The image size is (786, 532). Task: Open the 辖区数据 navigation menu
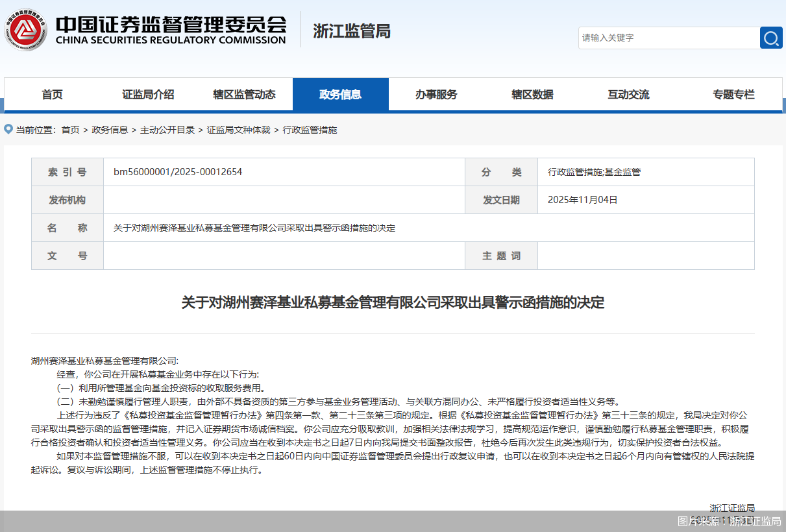point(532,94)
